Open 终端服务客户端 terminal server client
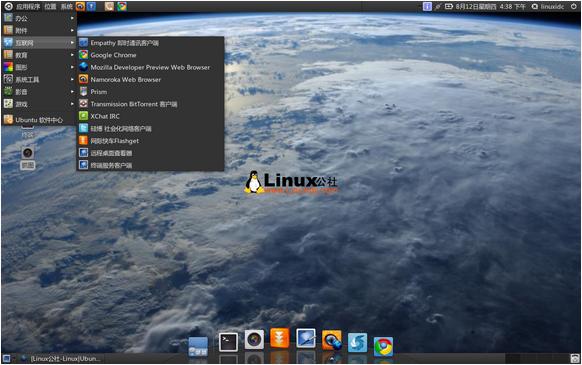The height and width of the screenshot is (365, 582). (x=150, y=165)
